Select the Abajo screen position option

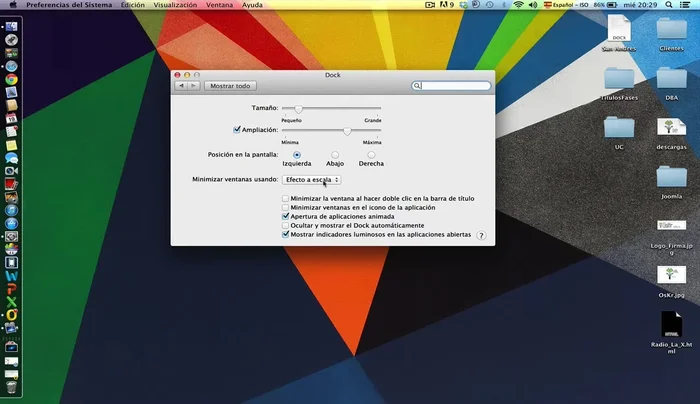pos(335,155)
